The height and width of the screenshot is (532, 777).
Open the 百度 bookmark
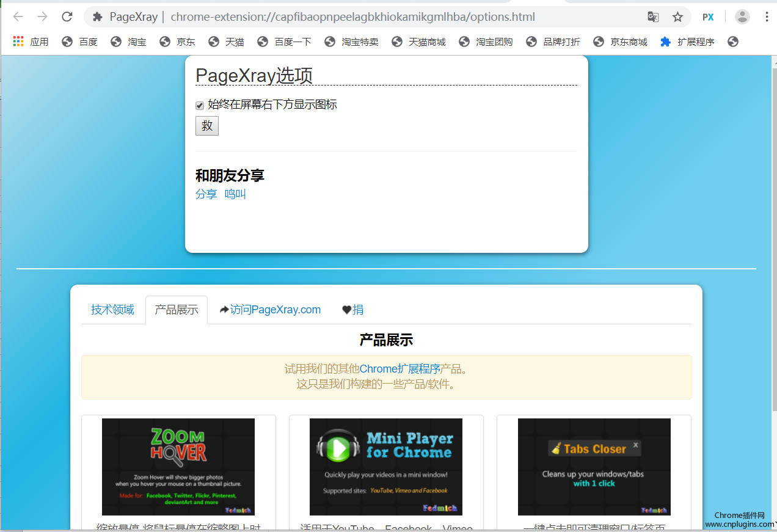pyautogui.click(x=79, y=42)
